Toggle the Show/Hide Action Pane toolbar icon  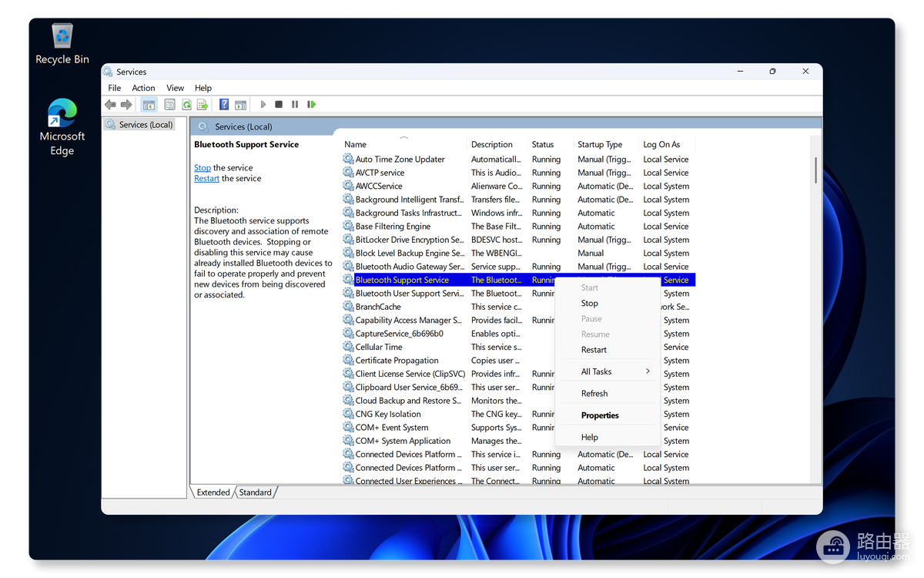[241, 105]
